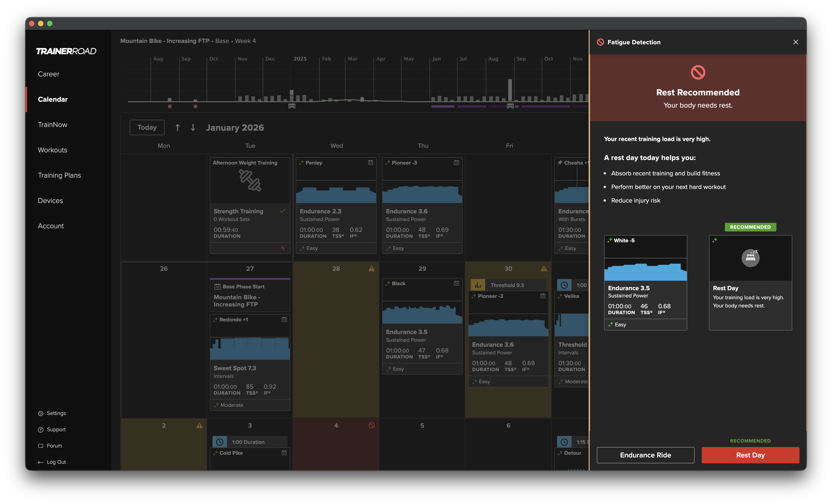Click the Base Phase Start calendar icon

point(217,287)
